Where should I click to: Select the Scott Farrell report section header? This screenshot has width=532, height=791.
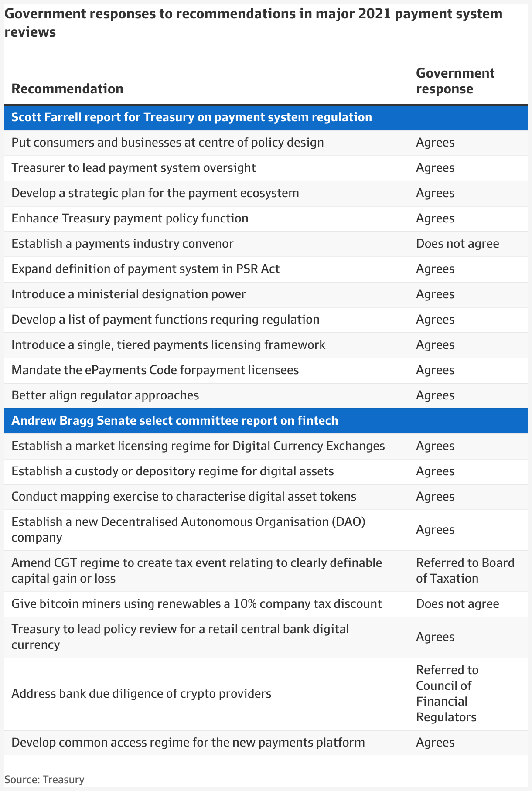pos(266,117)
